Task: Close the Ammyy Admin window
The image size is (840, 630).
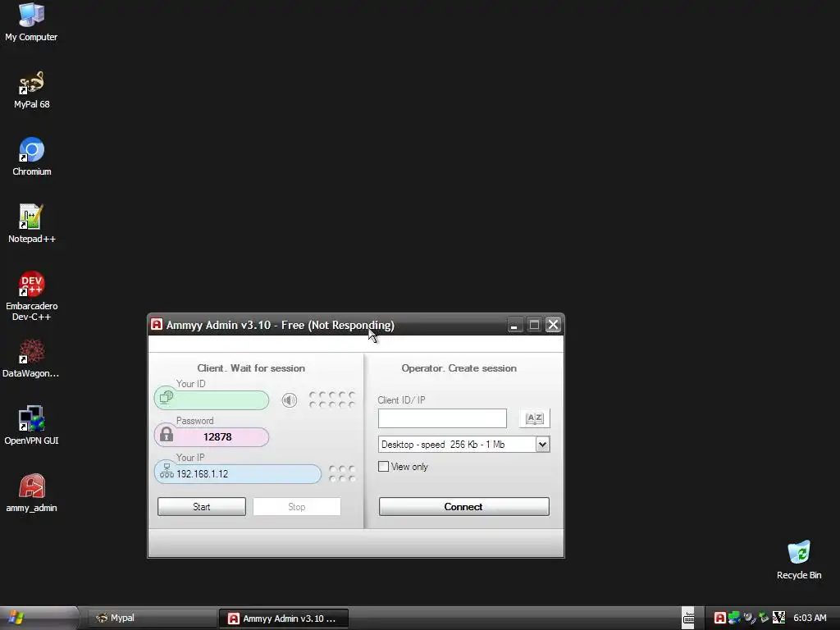Action: [554, 325]
